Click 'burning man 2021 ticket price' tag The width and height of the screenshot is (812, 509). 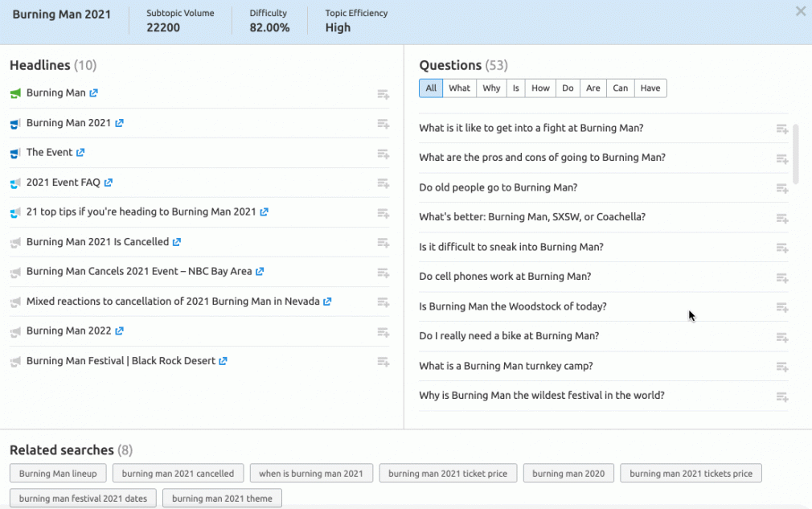(448, 474)
